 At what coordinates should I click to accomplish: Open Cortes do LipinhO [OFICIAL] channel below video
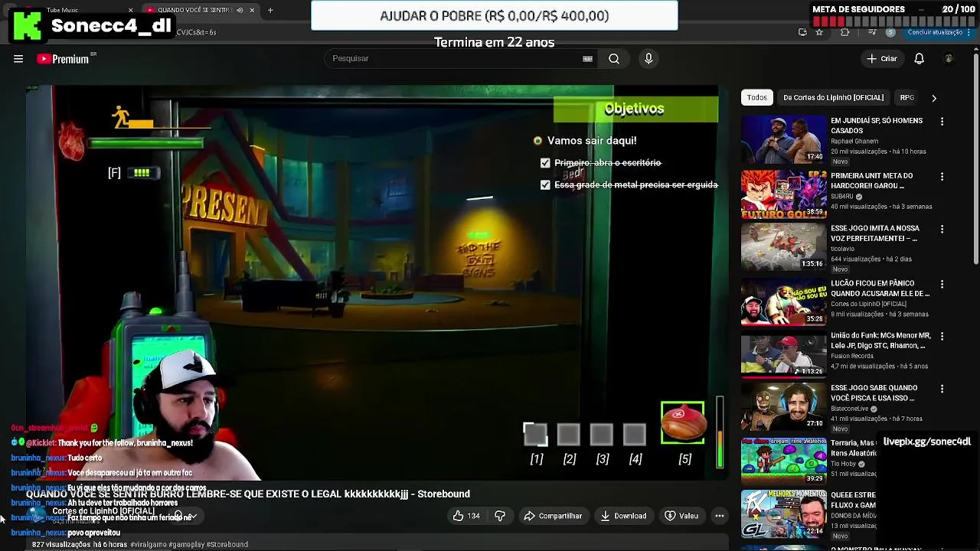coord(103,511)
